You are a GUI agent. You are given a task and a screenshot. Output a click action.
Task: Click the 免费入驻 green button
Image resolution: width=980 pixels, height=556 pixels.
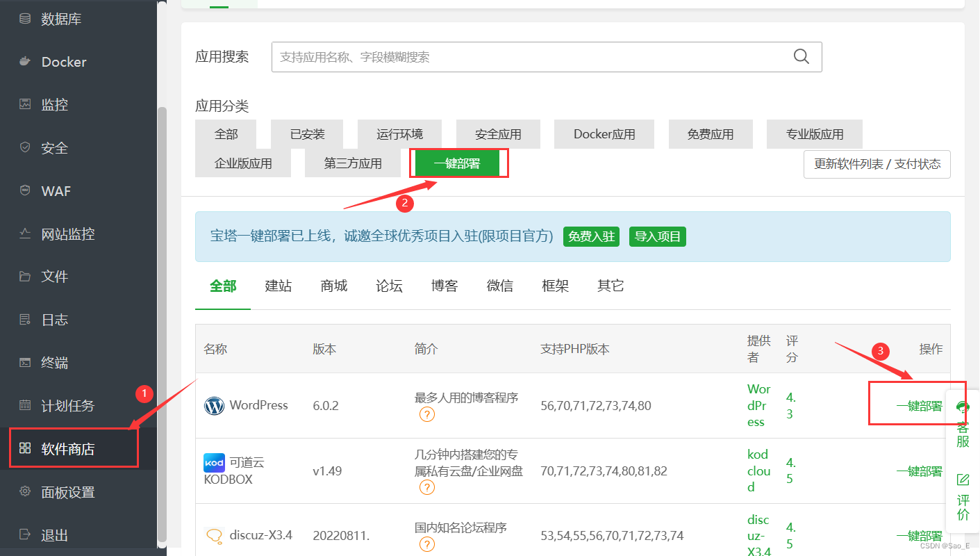click(x=591, y=236)
